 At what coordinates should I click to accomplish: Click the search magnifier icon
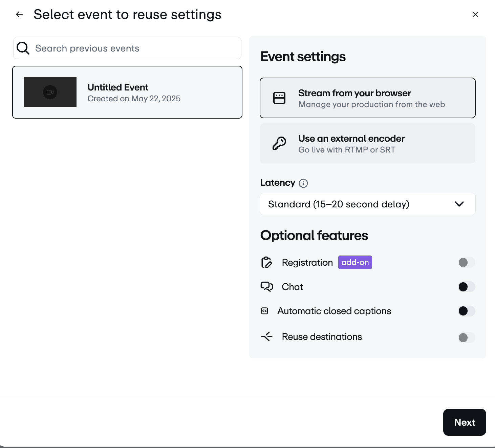point(23,48)
